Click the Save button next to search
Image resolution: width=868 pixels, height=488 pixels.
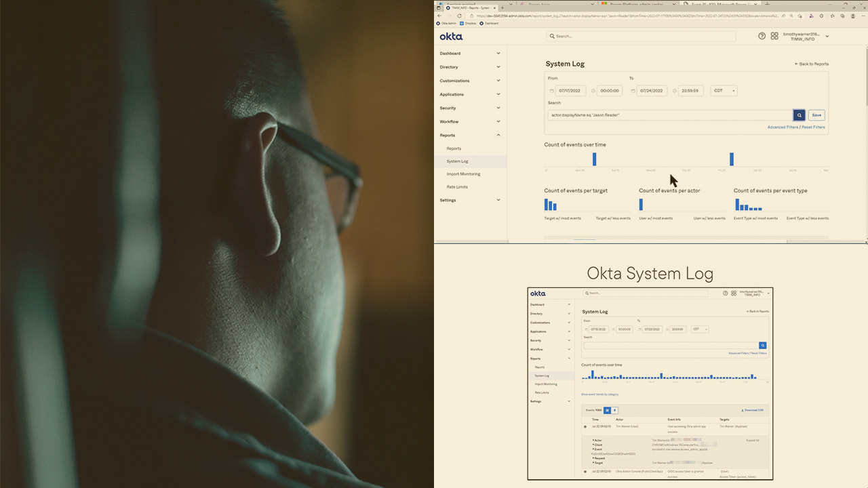pos(816,115)
